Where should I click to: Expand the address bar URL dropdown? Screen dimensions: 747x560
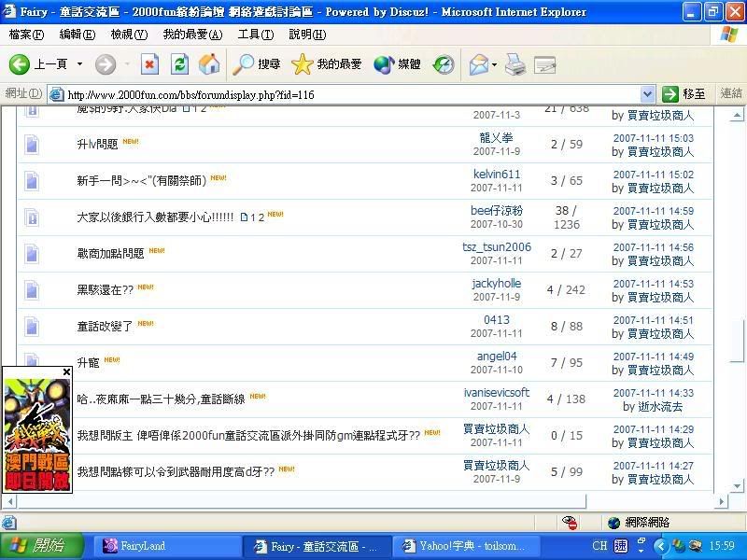tap(648, 94)
